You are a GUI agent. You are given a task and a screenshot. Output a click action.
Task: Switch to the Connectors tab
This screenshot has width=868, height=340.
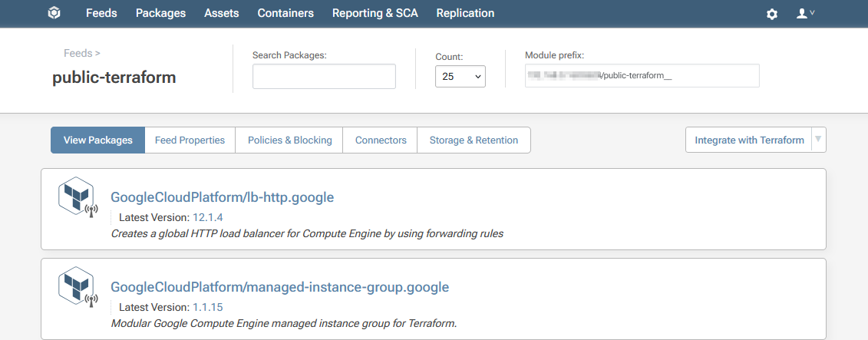[x=381, y=140]
